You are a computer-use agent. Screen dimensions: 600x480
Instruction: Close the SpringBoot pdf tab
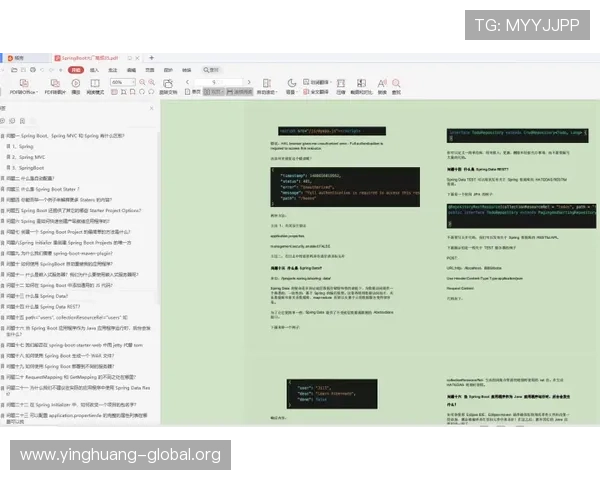pos(137,58)
